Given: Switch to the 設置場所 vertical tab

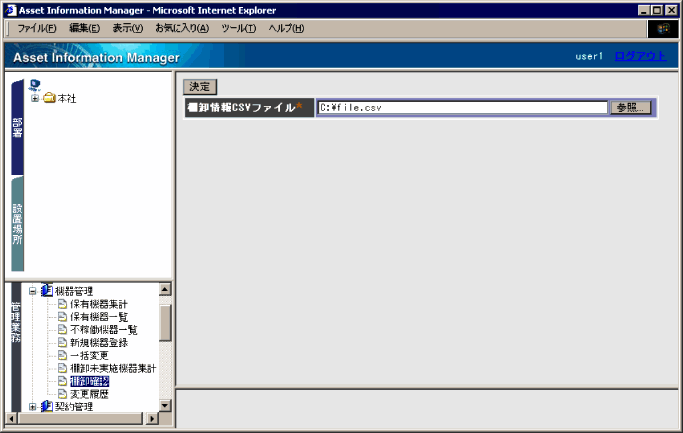Looking at the screenshot, I should click(x=17, y=223).
